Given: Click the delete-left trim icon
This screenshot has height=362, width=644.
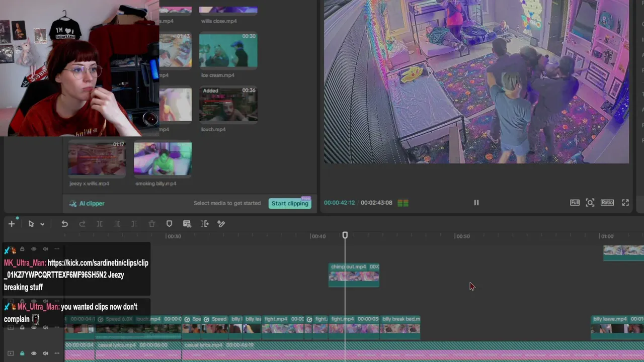Looking at the screenshot, I should tap(117, 224).
